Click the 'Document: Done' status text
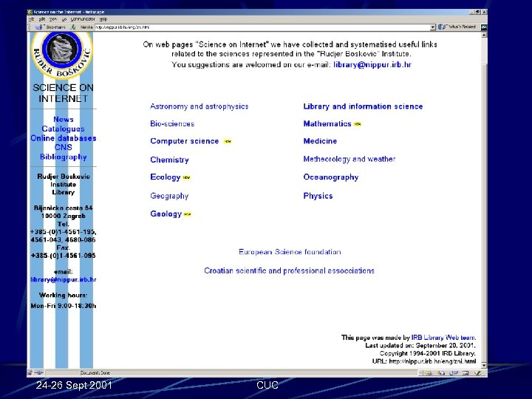This screenshot has height=399, width=532. pos(95,373)
